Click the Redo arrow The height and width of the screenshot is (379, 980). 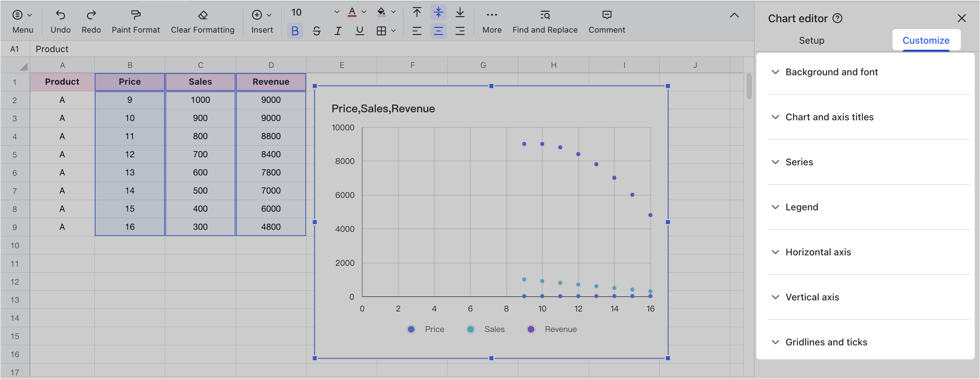91,15
